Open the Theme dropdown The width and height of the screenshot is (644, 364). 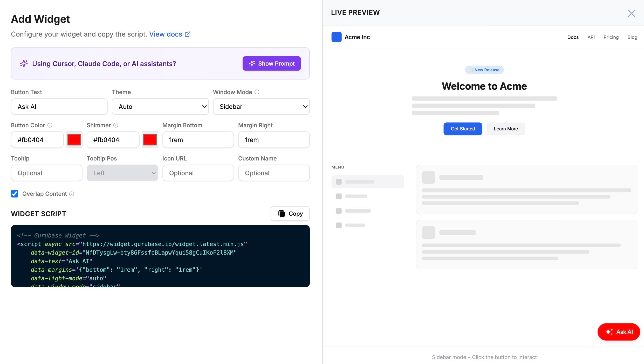[160, 107]
